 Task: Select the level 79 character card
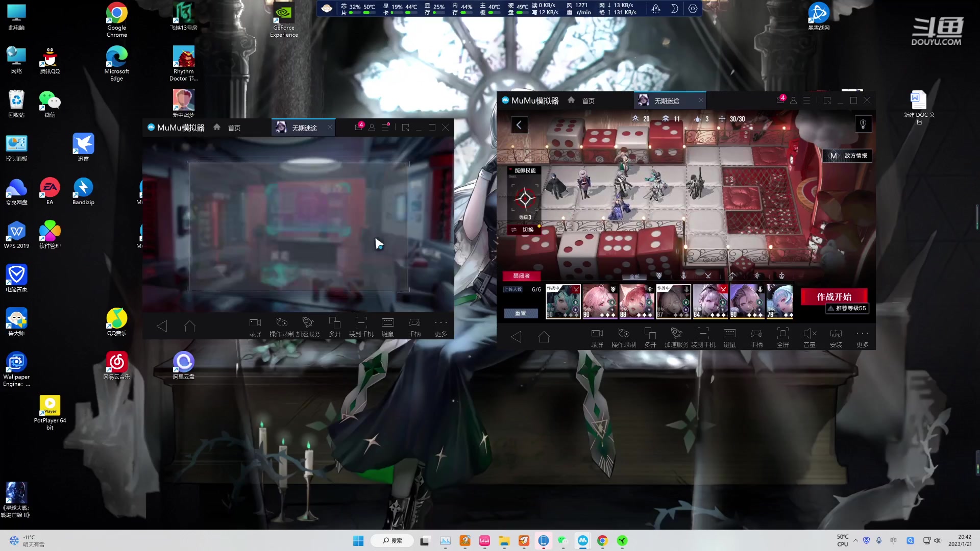tap(779, 302)
